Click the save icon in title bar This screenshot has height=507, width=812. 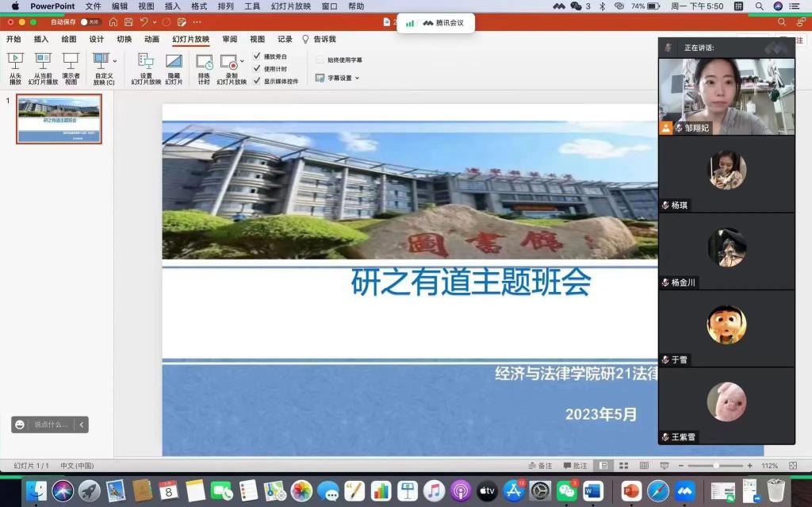pyautogui.click(x=128, y=22)
